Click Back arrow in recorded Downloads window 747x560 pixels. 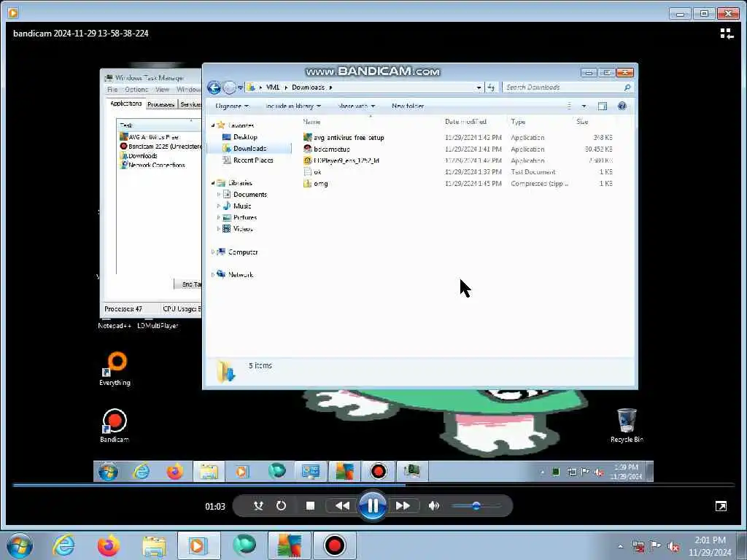point(214,87)
